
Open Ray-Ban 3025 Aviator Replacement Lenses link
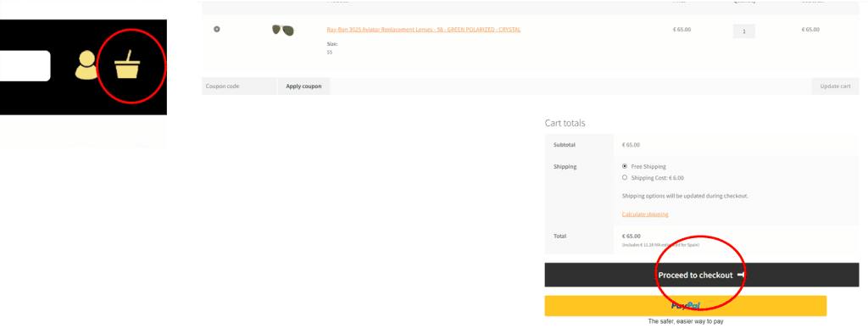[x=424, y=30]
